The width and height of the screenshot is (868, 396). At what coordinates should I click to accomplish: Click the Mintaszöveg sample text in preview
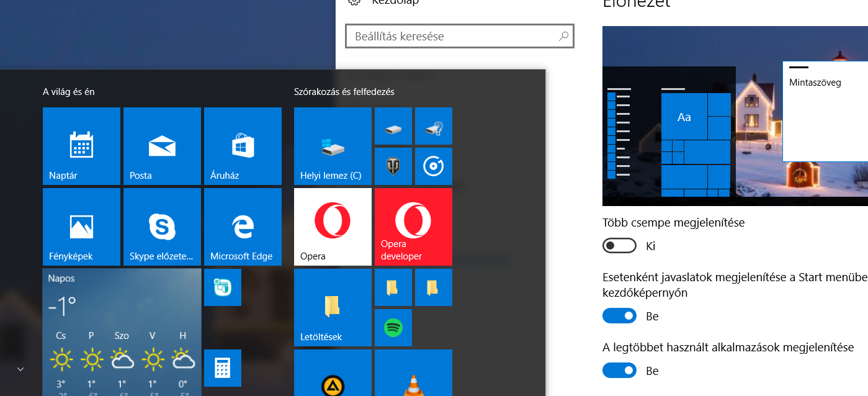(815, 82)
